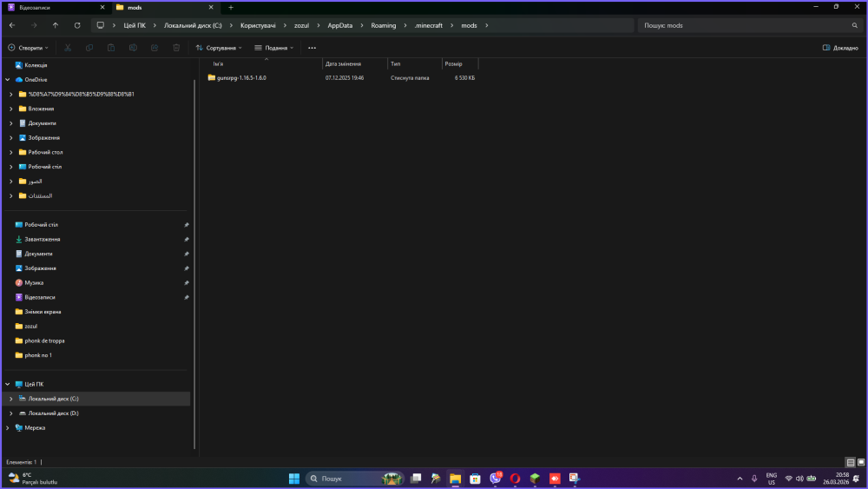Screen dimensions: 868x489
Task: Close the Відеозаписи tab
Action: coord(102,8)
